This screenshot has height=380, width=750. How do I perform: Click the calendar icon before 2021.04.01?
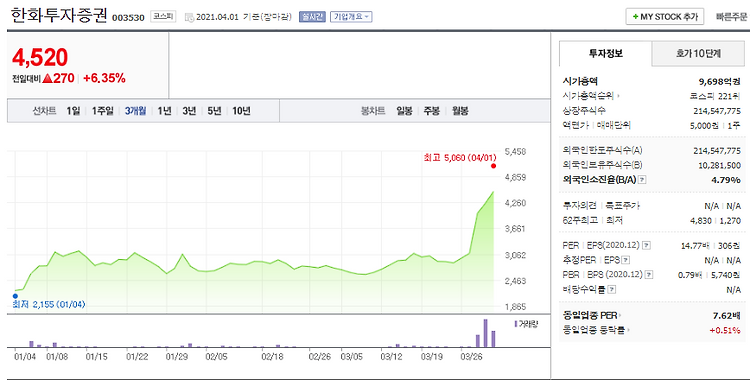189,17
